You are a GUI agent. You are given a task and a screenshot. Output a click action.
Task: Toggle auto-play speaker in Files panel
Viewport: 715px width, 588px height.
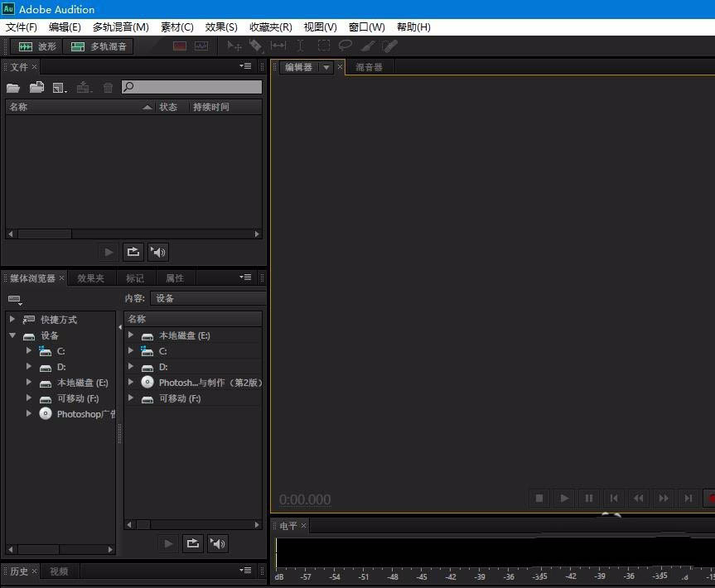[158, 252]
